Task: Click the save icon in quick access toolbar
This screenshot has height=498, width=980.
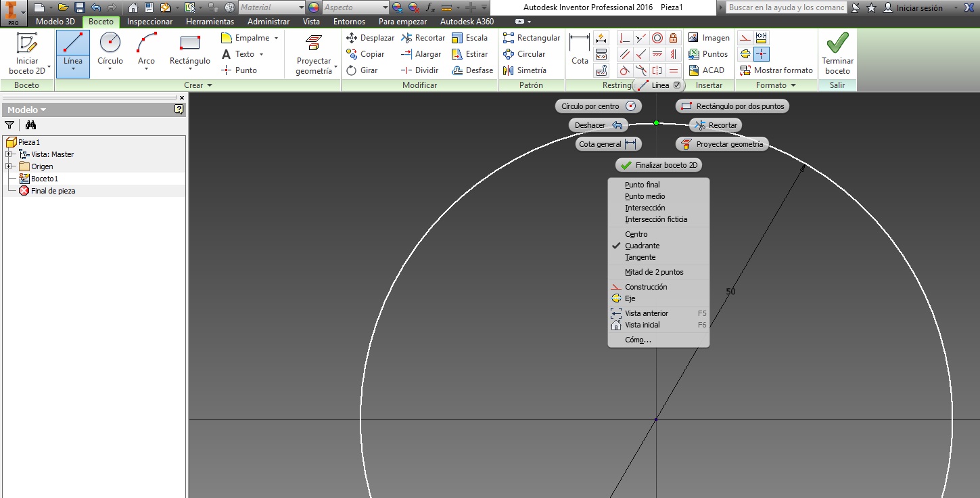Action: (x=79, y=7)
